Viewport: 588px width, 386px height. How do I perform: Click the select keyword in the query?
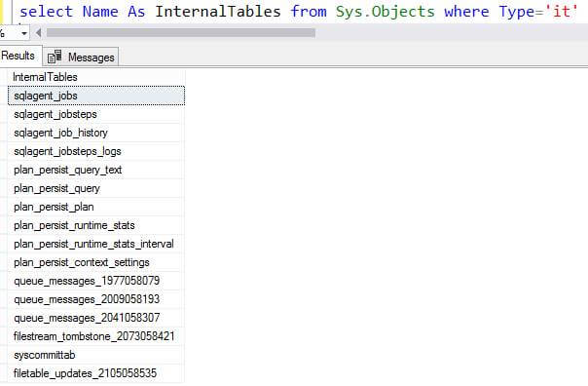coord(46,12)
